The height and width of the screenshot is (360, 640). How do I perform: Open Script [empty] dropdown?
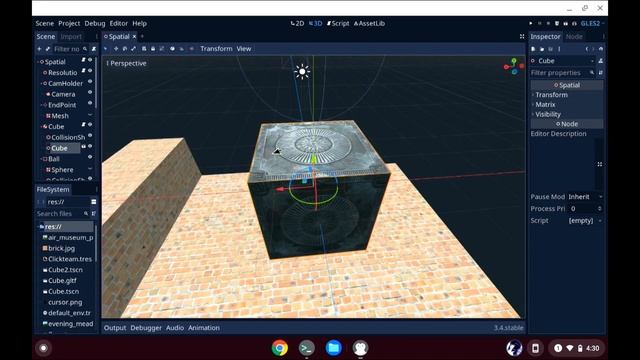pos(585,220)
